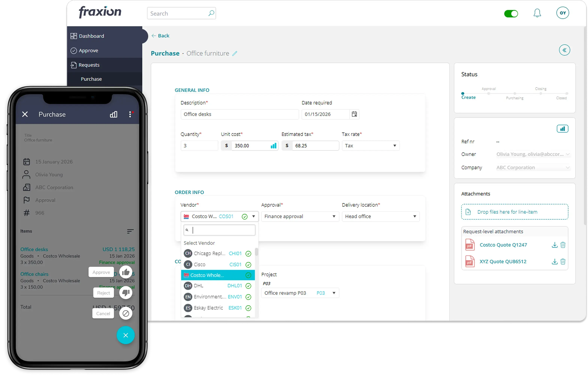The width and height of the screenshot is (588, 375).
Task: Tap the thumbs-down Reject icon on the phone
Action: 126,293
